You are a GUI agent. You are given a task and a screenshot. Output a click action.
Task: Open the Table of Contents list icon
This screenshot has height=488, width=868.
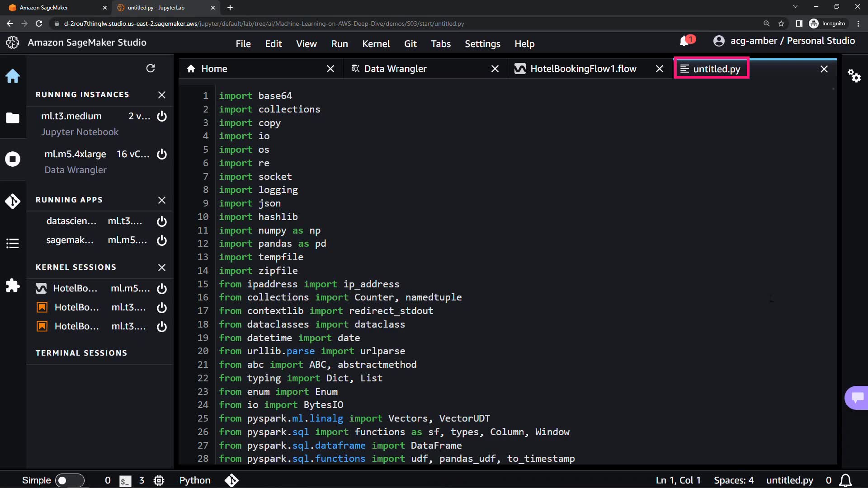point(13,244)
